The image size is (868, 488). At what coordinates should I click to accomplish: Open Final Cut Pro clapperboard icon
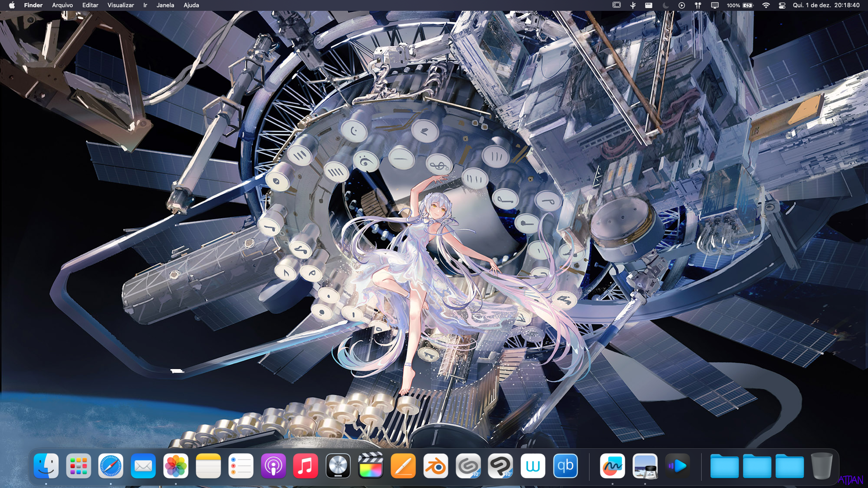click(371, 466)
